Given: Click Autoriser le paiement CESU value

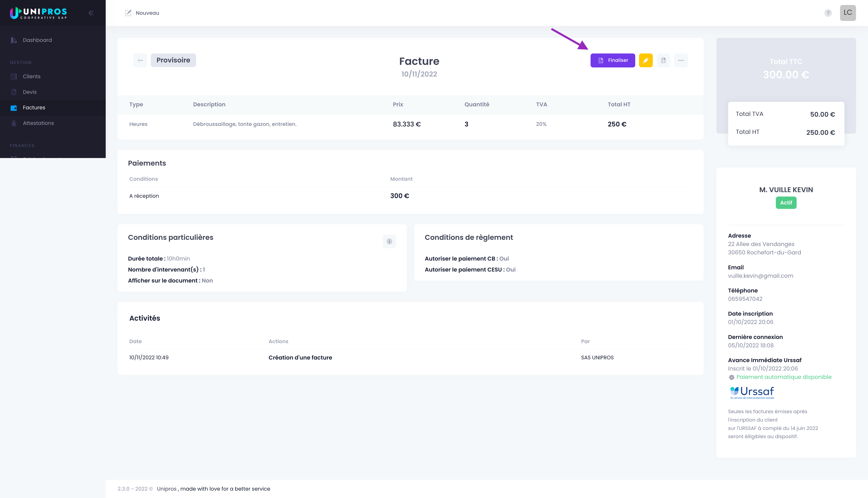Looking at the screenshot, I should pos(510,270).
